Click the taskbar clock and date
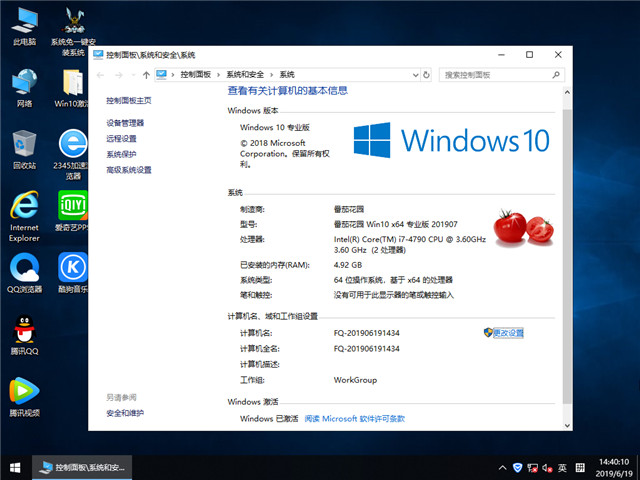The image size is (640, 480). click(614, 468)
